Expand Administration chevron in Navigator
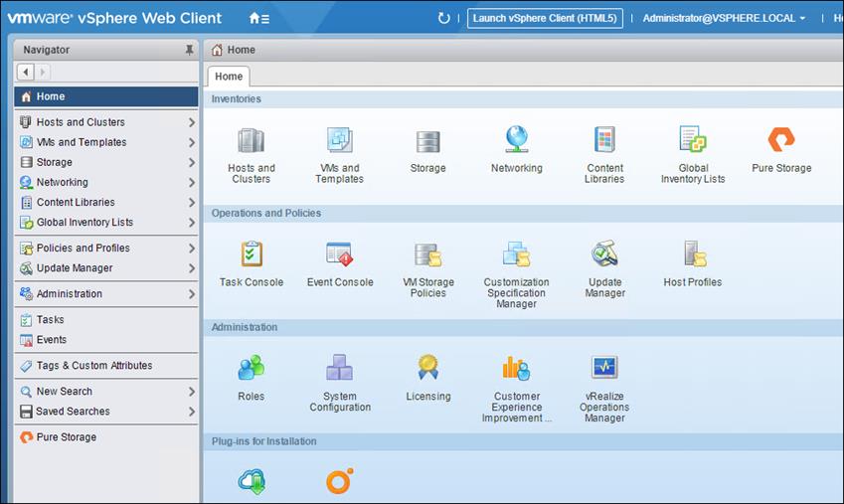844x504 pixels. (192, 294)
